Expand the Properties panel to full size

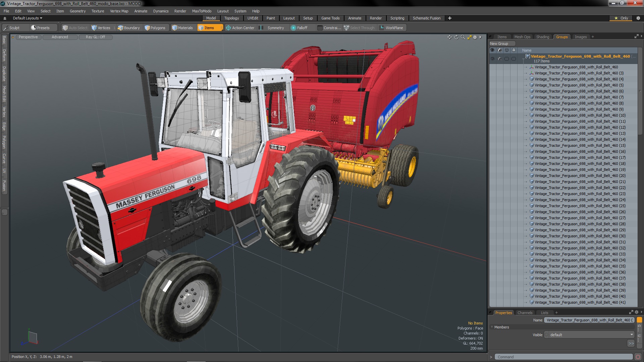click(631, 312)
